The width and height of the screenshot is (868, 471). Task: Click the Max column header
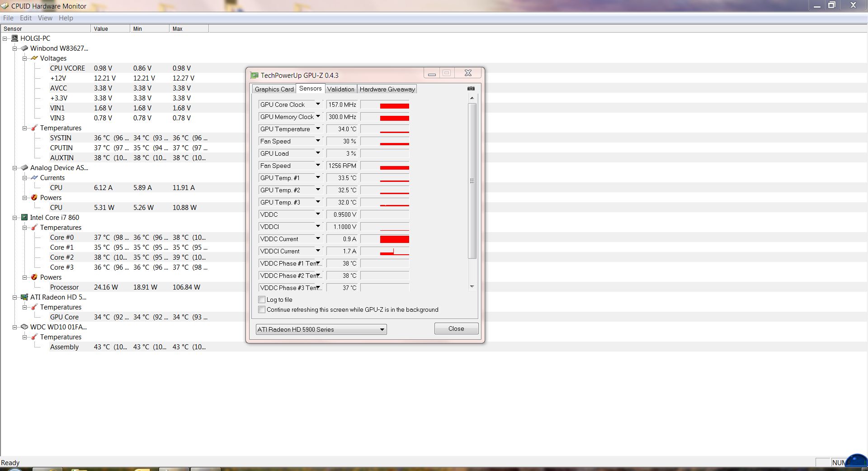189,29
